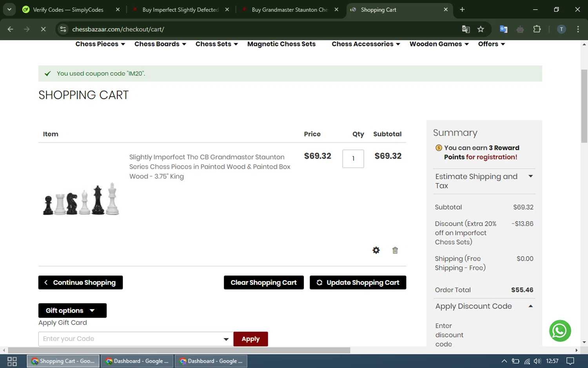Open the Slightly Imperfect Grandmaster product link
Screen dimensions: 588x368
(210, 167)
